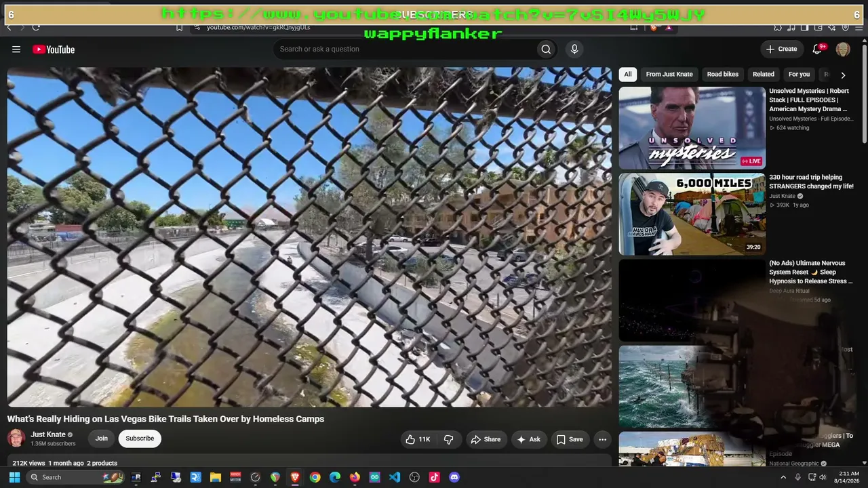
Task: Open the YouTube guide hamburger menu
Action: click(16, 49)
